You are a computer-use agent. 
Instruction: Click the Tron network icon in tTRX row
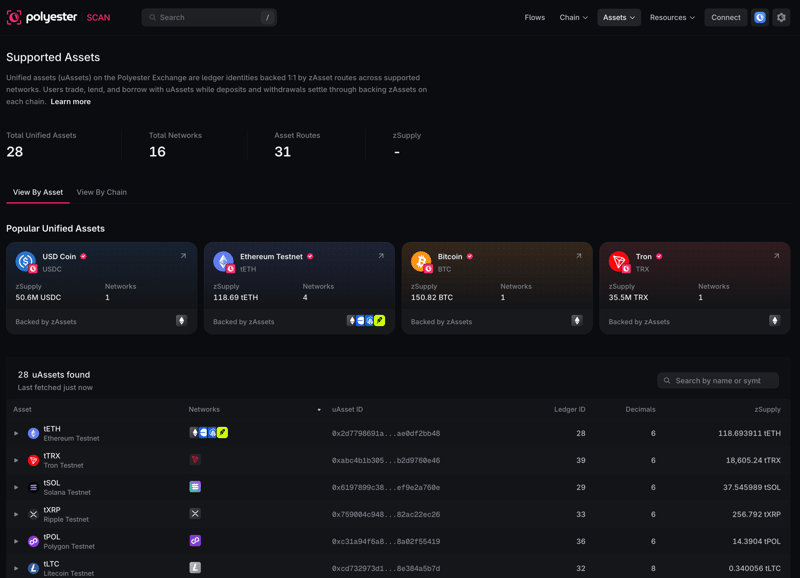click(195, 460)
